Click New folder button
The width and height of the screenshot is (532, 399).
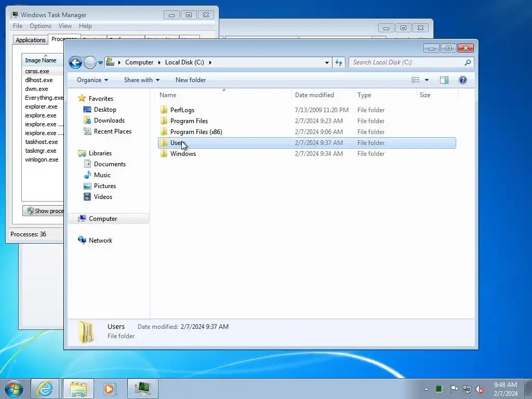[x=191, y=80]
